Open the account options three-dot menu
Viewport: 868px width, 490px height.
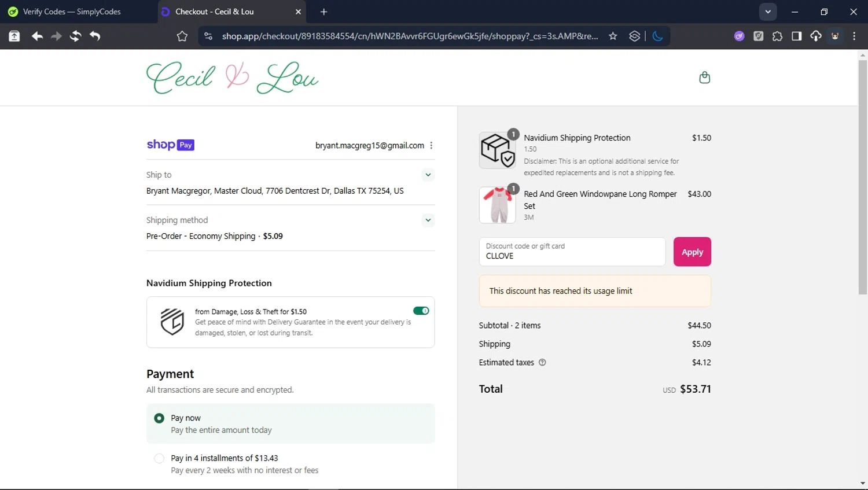[431, 146]
